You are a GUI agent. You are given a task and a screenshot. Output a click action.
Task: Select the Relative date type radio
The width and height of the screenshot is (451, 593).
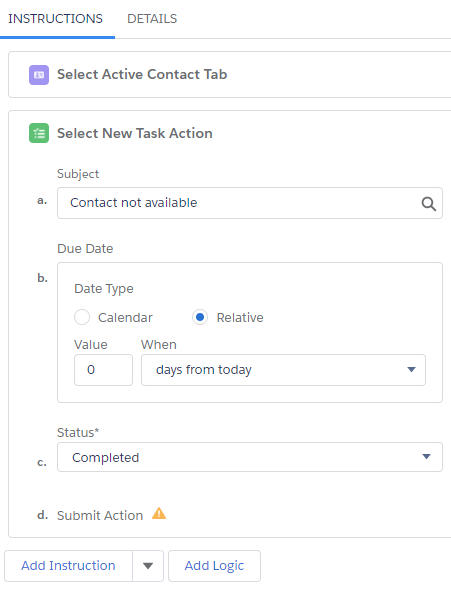[200, 317]
